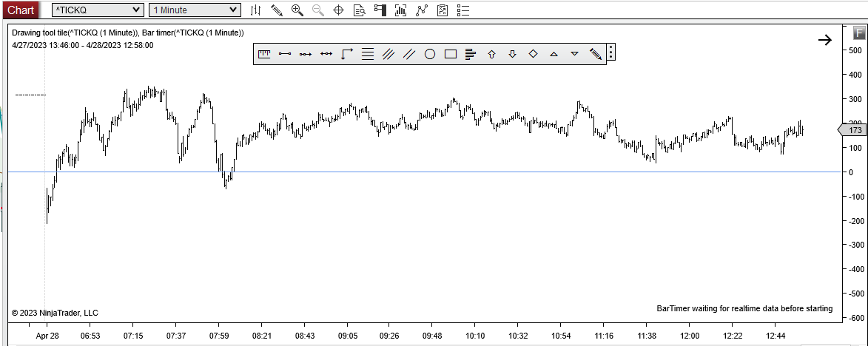Click the BarTimer waiting status text
This screenshot has height=346, width=868.
point(744,308)
